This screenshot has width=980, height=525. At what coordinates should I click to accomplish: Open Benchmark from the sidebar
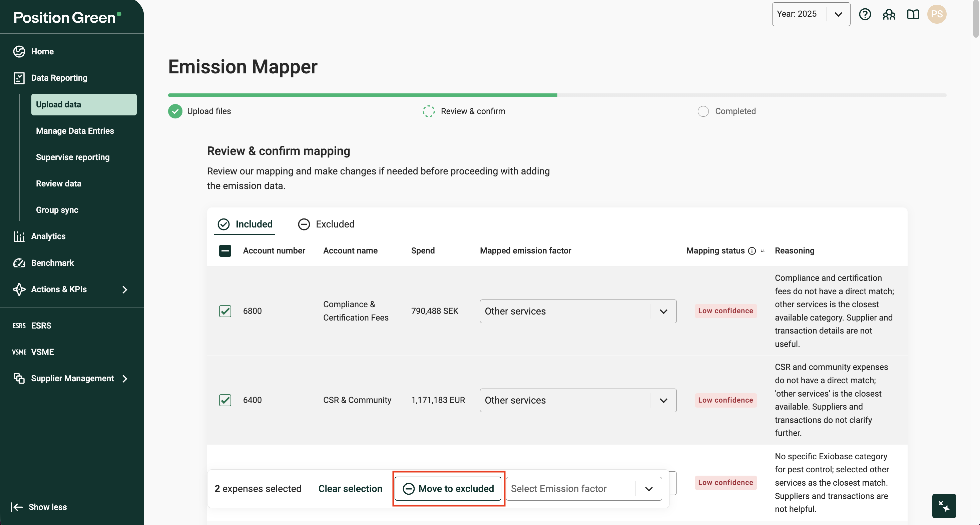[x=52, y=263]
